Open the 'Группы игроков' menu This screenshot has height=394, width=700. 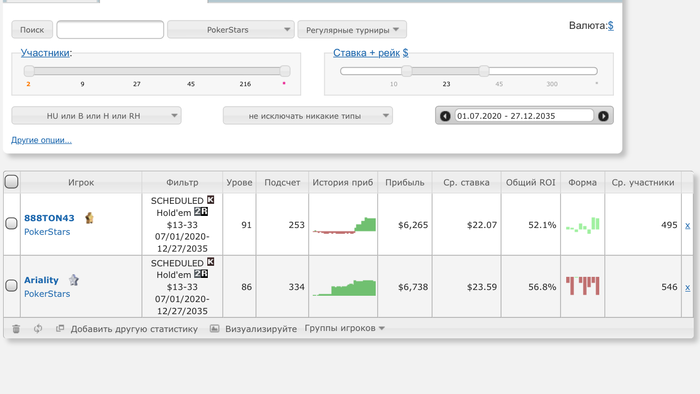[344, 328]
